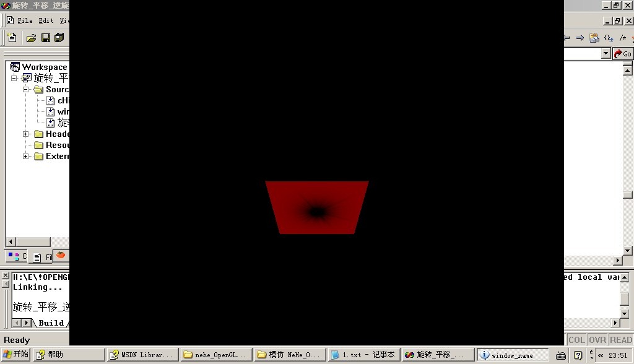
Task: Click output pane scrollbar up arrow
Action: [625, 277]
